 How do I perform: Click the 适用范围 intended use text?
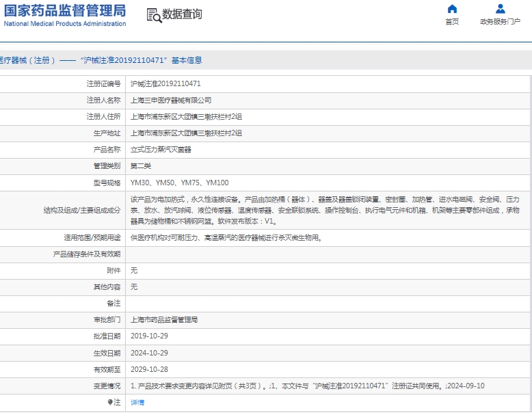tap(226, 238)
